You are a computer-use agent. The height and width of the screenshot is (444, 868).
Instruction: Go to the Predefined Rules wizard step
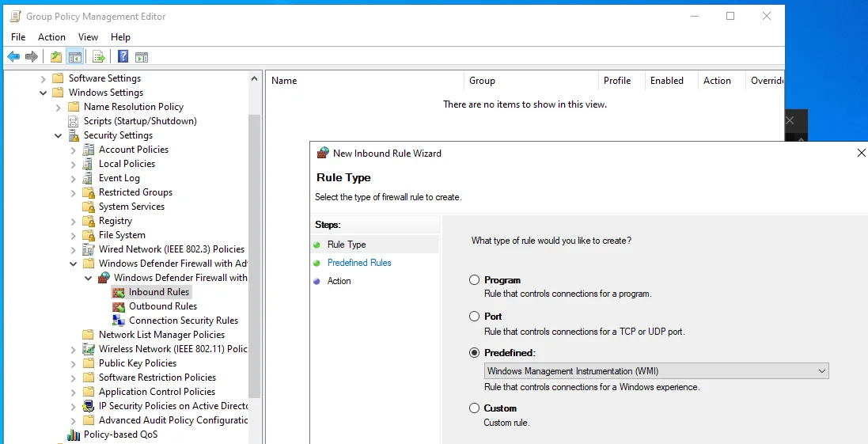(x=359, y=263)
